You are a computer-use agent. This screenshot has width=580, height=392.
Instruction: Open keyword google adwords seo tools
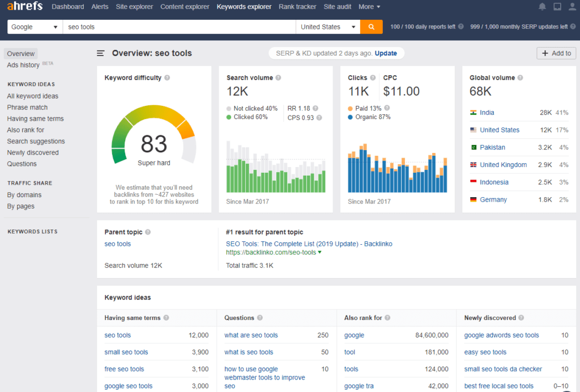[x=501, y=335]
